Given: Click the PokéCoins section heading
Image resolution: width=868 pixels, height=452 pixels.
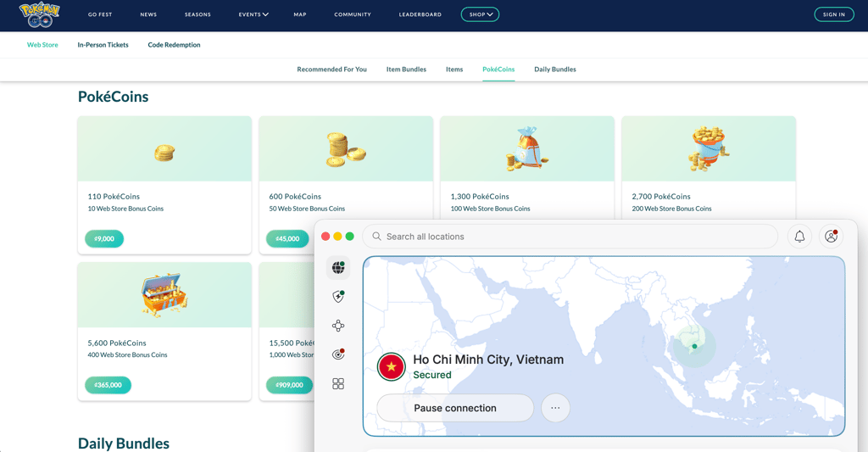Looking at the screenshot, I should [113, 97].
